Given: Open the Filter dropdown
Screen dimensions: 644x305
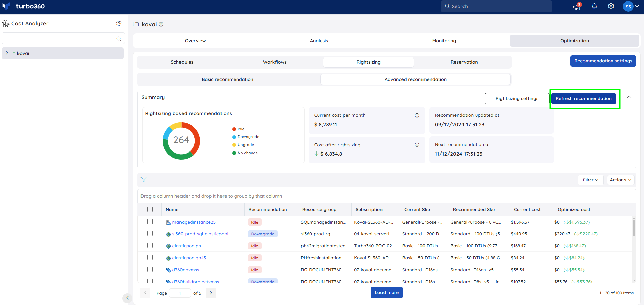Looking at the screenshot, I should tap(591, 180).
